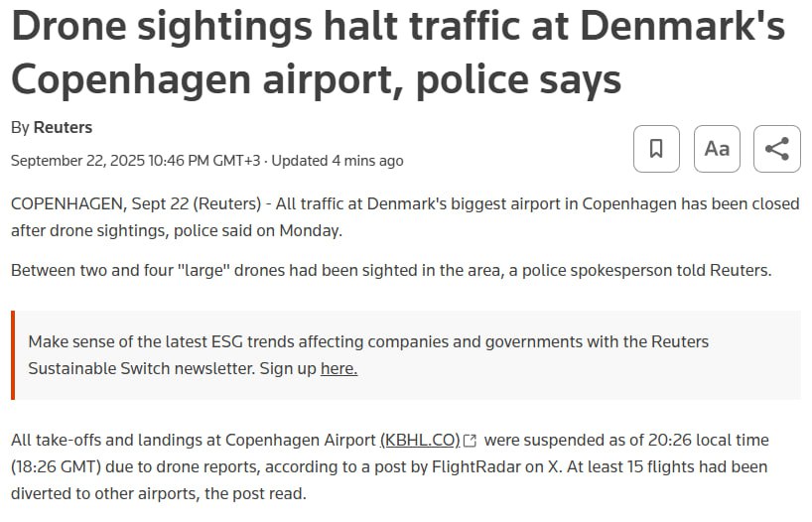Follow the "here." newsletter sign-up link
Screen dimensions: 812x522
[x=338, y=368]
